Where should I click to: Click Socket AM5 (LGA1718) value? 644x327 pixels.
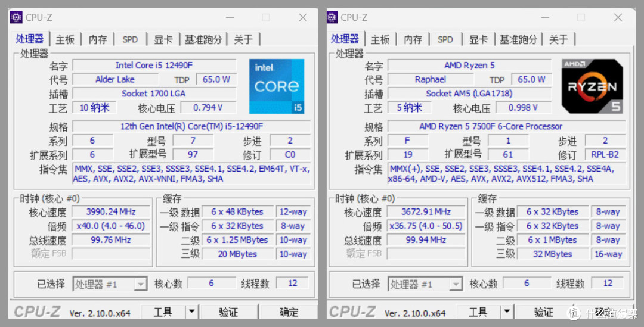(x=469, y=94)
